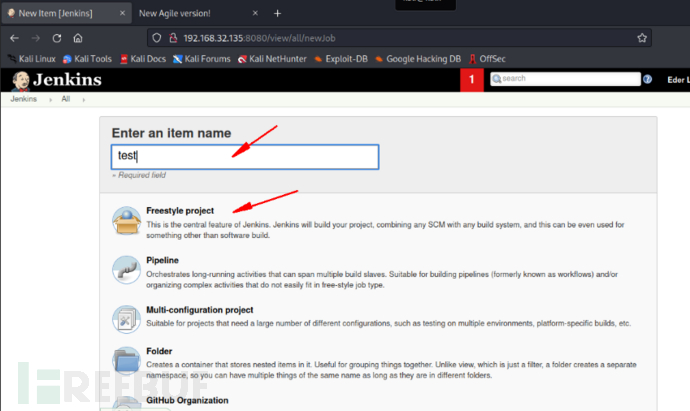Click the Folder description text
The height and width of the screenshot is (411, 690).
[391, 370]
